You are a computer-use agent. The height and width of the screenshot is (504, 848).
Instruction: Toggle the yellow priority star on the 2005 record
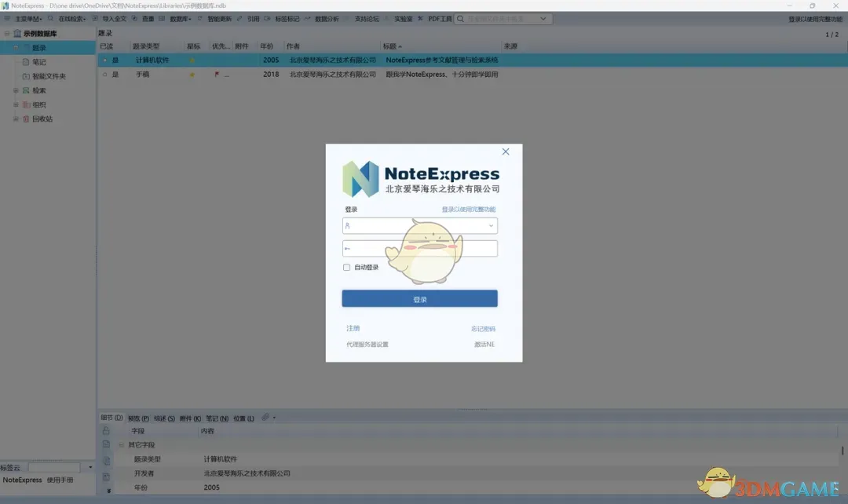(x=190, y=60)
